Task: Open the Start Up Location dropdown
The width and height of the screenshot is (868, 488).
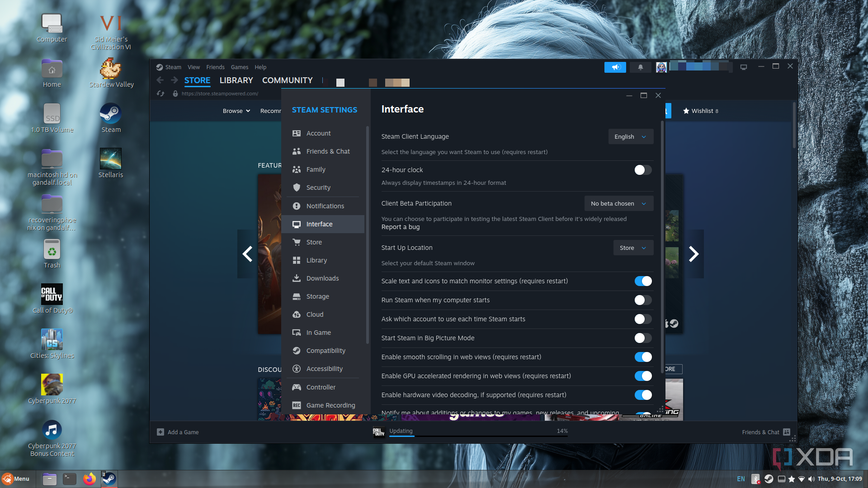Action: [x=633, y=248]
